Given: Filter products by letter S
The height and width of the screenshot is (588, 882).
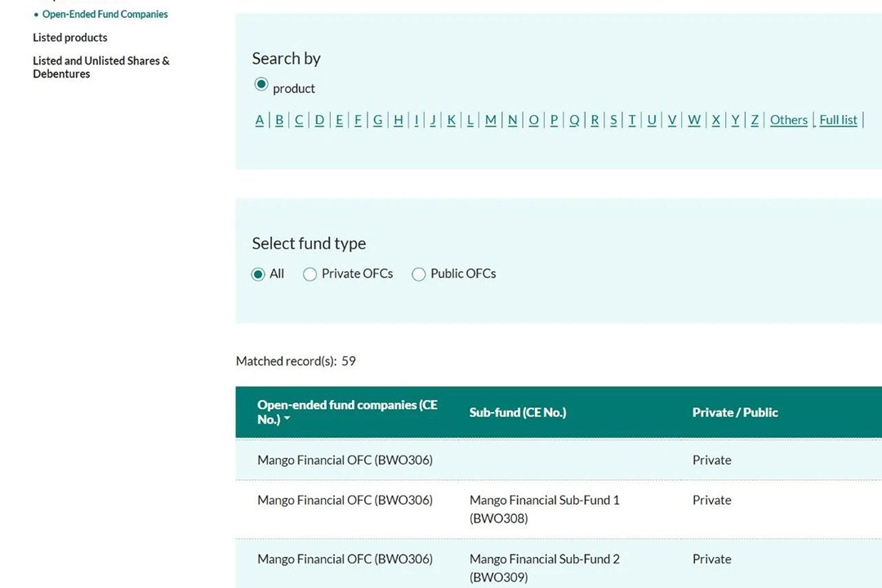Looking at the screenshot, I should tap(613, 120).
